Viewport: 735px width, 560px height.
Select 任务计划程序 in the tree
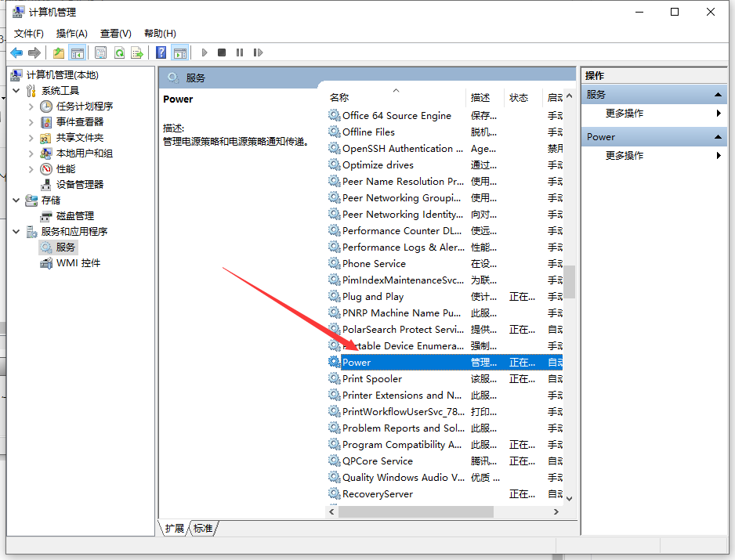[85, 107]
